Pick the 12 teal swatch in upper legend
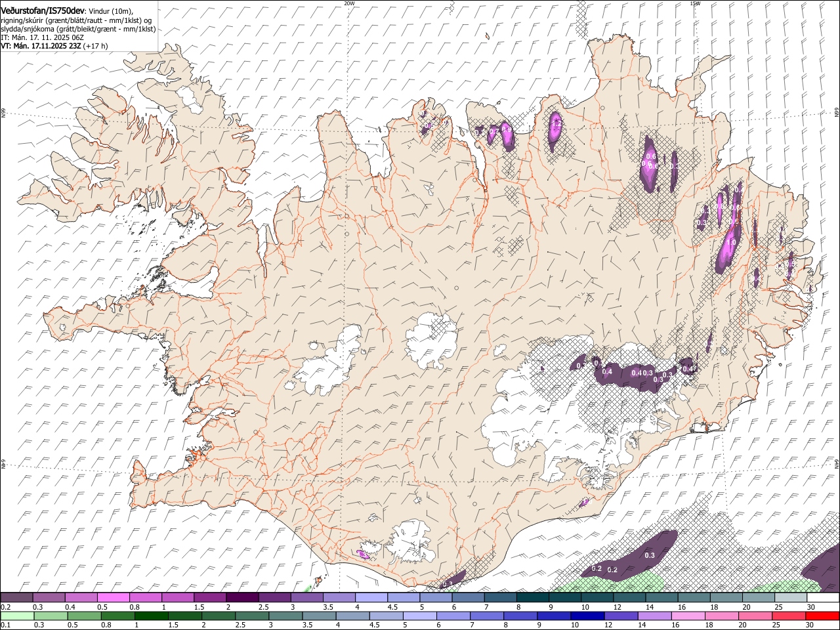This screenshot has height=630, width=840. point(630,598)
